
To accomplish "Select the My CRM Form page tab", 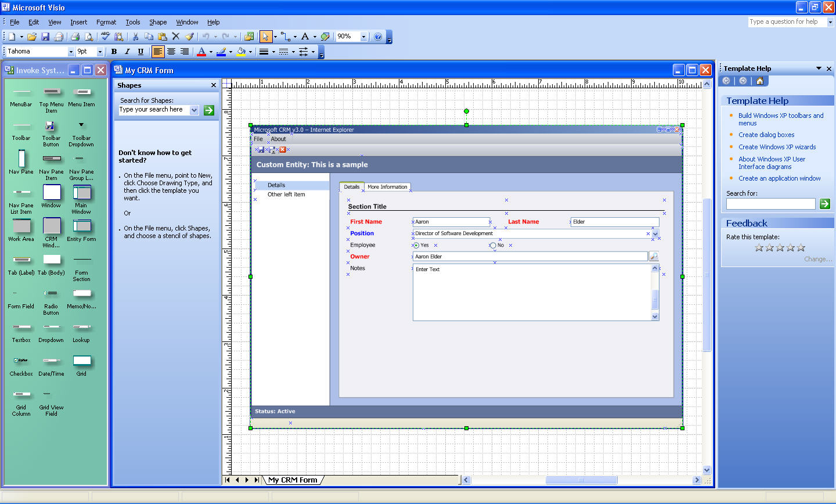I will click(x=293, y=480).
